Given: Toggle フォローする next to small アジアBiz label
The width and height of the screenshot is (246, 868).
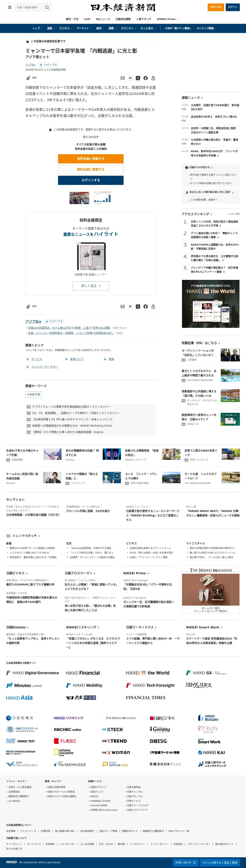Looking at the screenshot, I should (48, 65).
